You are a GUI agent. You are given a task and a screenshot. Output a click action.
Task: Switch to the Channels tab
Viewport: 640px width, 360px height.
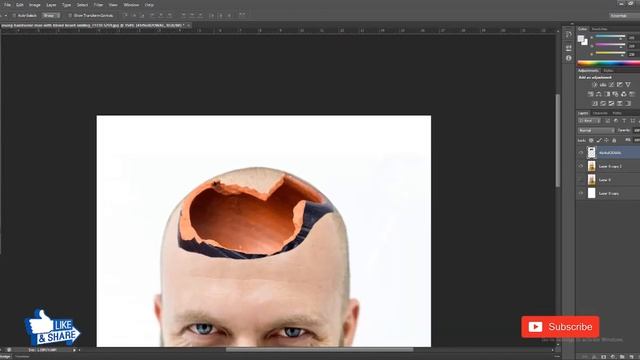(x=600, y=113)
